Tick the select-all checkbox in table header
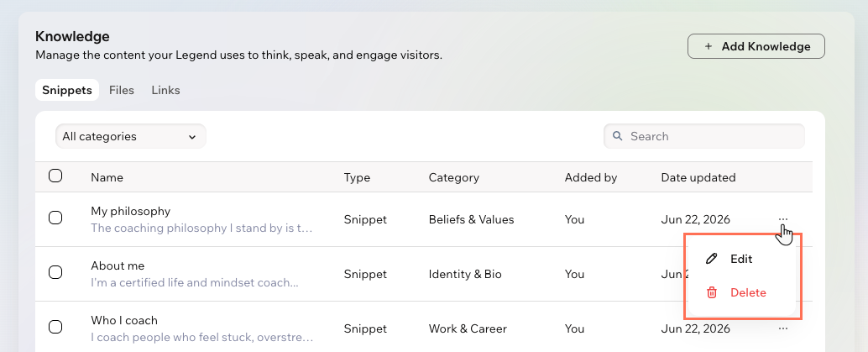Image resolution: width=868 pixels, height=352 pixels. [x=55, y=176]
